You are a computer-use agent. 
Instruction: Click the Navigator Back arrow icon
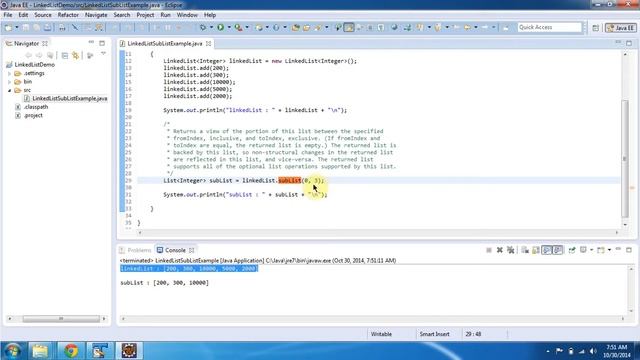point(28,55)
